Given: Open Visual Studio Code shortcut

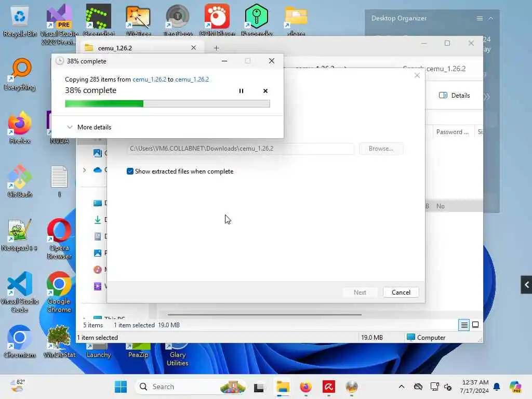Looking at the screenshot, I should click(x=20, y=292).
